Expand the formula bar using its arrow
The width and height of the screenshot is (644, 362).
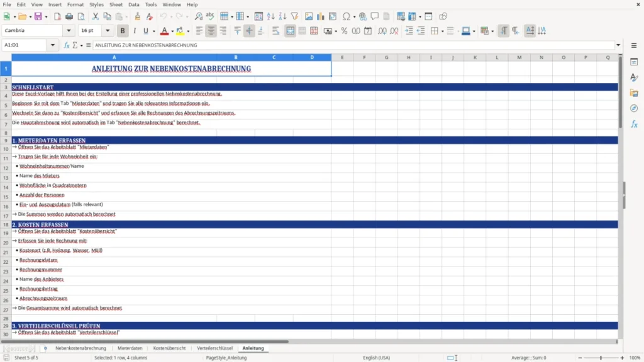618,45
